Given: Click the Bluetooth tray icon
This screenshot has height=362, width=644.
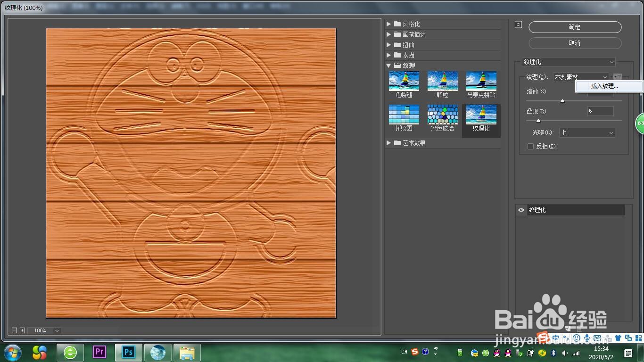Looking at the screenshot, I should (553, 353).
